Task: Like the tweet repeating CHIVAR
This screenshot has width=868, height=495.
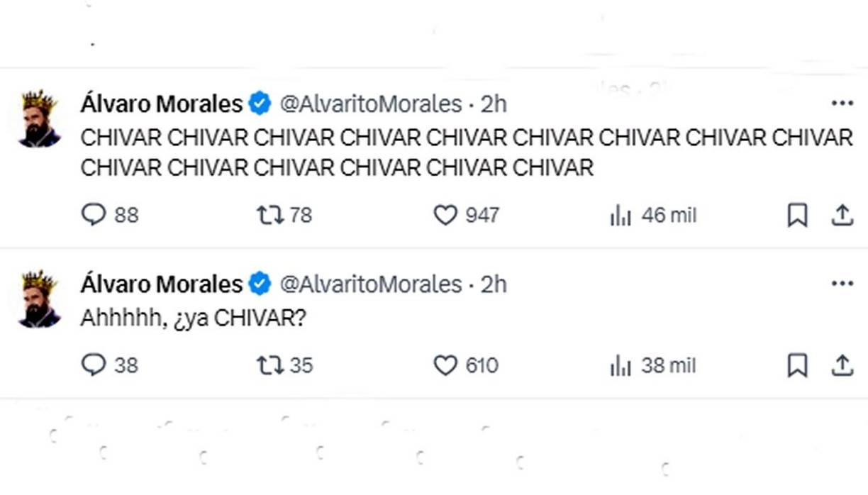Action: pyautogui.click(x=445, y=215)
